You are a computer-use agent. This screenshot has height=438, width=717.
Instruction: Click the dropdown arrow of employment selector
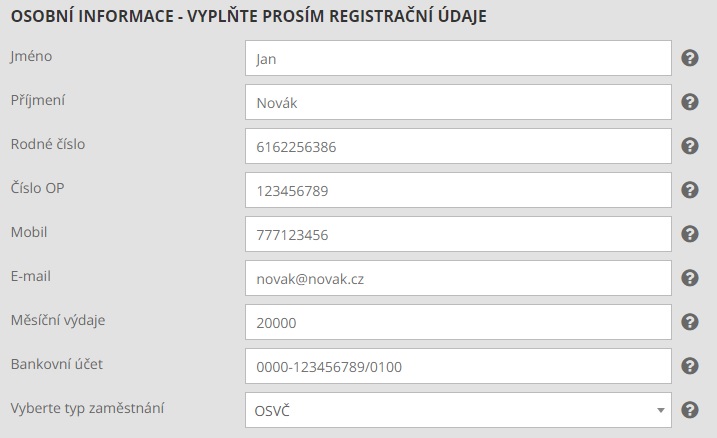click(660, 410)
